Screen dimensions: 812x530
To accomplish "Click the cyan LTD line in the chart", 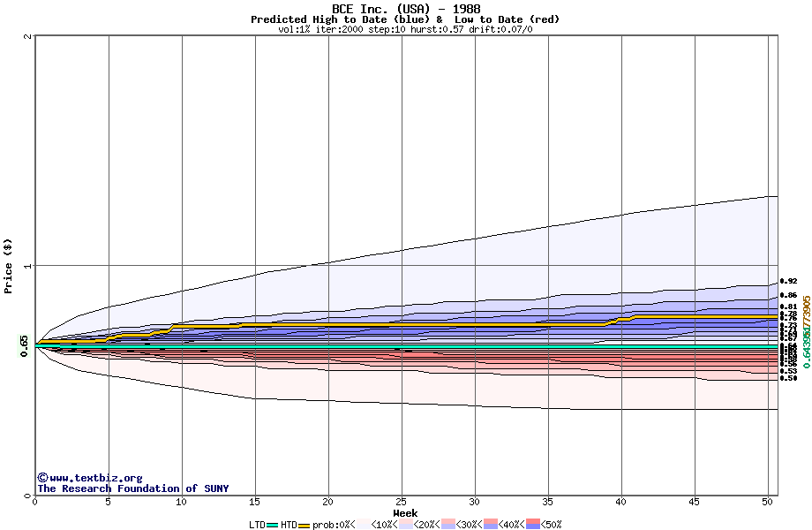I will 407,346.
